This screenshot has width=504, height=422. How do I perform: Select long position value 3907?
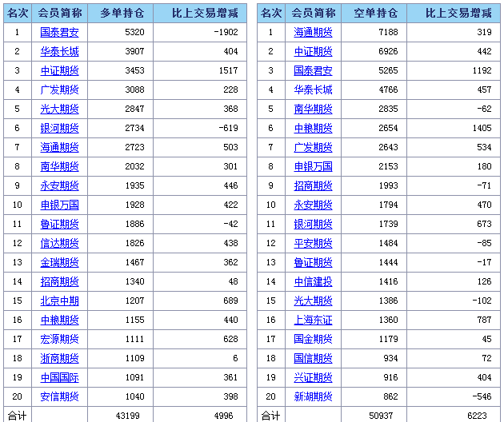[x=134, y=51]
